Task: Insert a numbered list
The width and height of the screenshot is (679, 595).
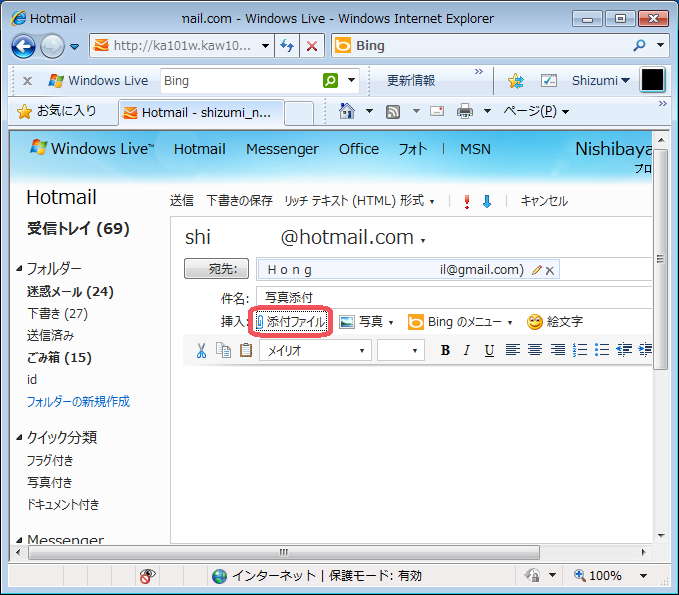Action: [x=580, y=349]
